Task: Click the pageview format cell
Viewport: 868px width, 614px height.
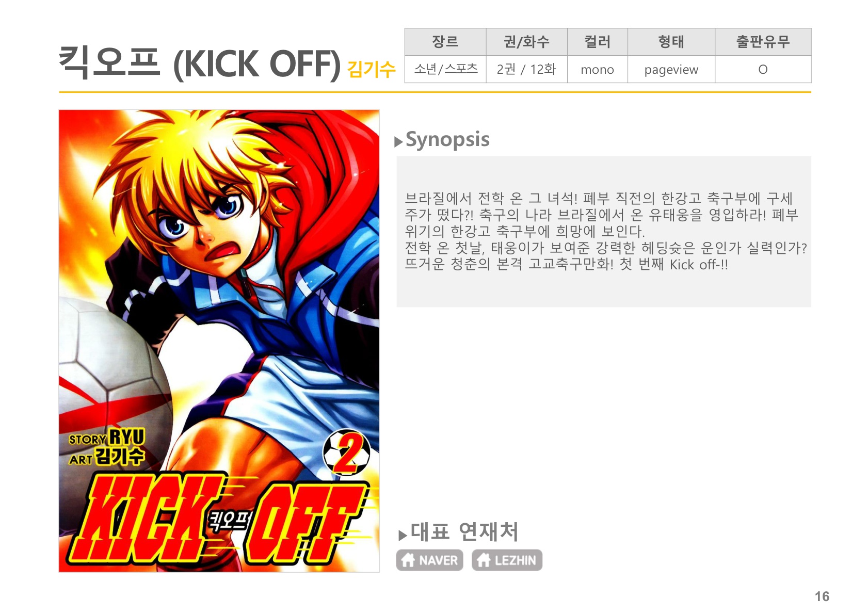Action: 671,69
